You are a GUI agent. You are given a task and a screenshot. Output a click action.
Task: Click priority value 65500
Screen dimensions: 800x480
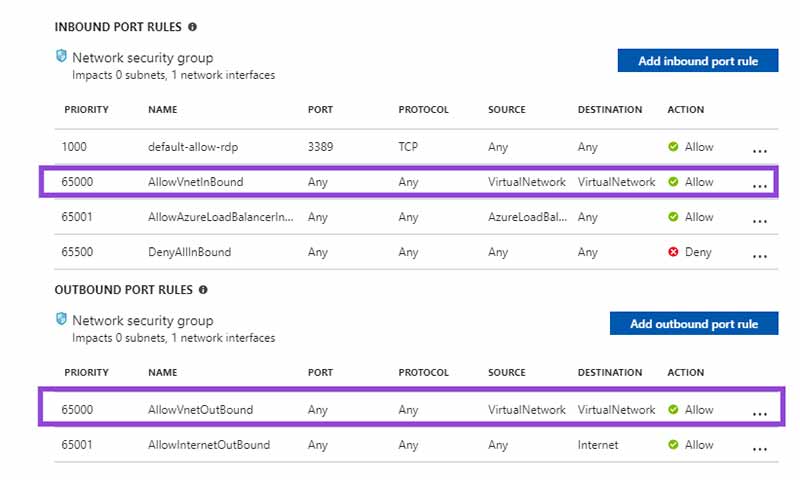(77, 252)
